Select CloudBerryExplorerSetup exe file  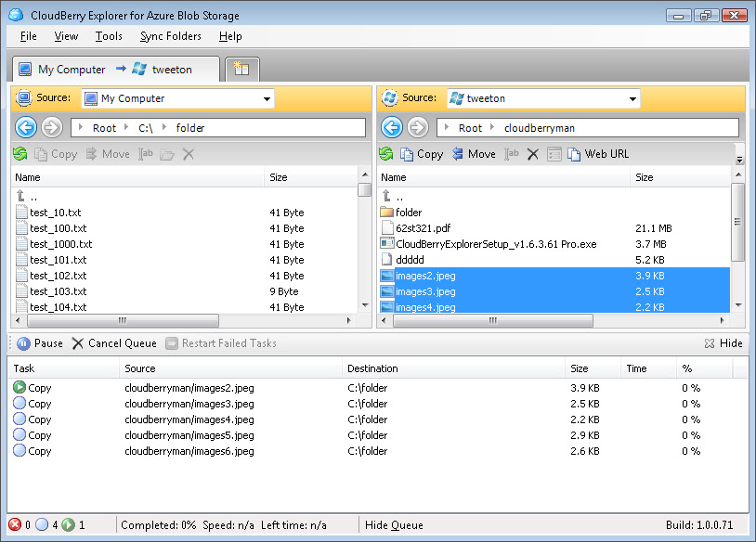pyautogui.click(x=554, y=244)
